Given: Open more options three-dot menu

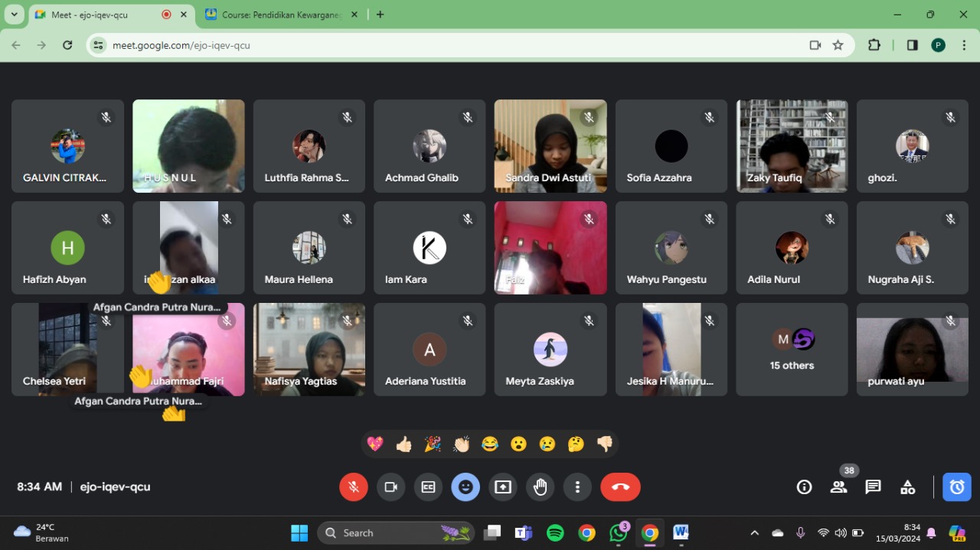Looking at the screenshot, I should pos(577,487).
